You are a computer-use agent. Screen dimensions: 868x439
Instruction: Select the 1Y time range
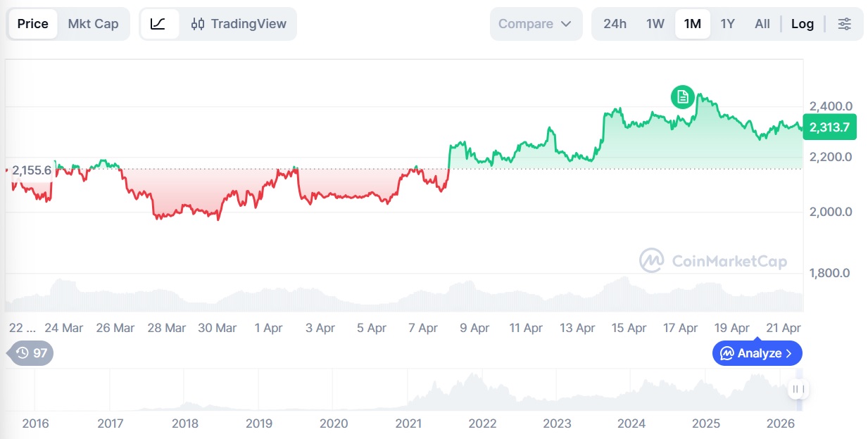(x=728, y=24)
